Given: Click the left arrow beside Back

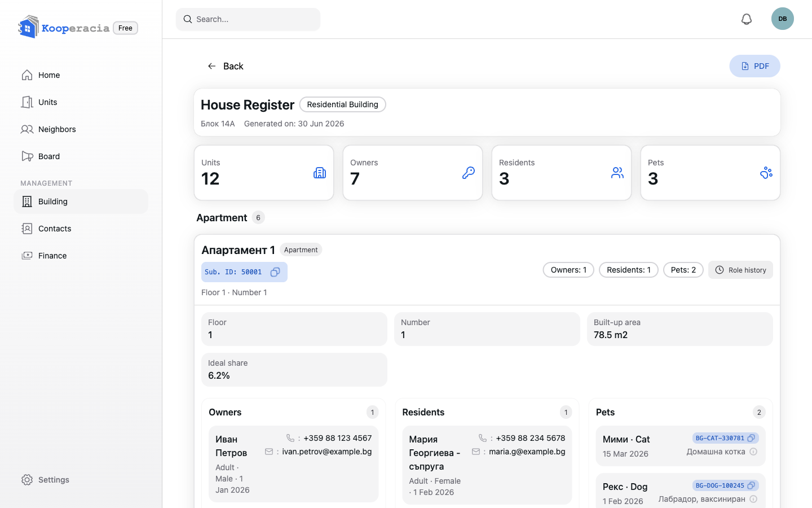Looking at the screenshot, I should tap(212, 66).
